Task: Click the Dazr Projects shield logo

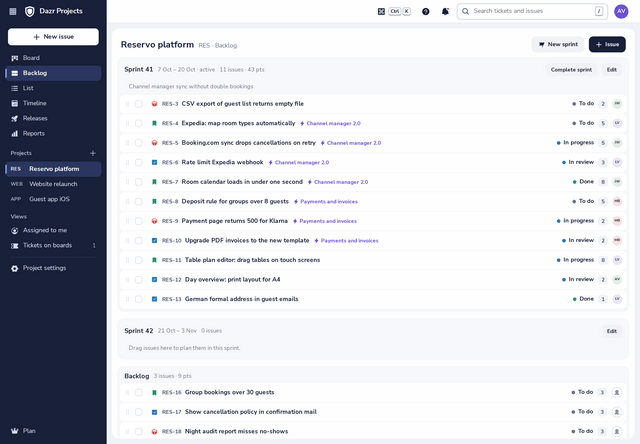Action: pos(29,11)
